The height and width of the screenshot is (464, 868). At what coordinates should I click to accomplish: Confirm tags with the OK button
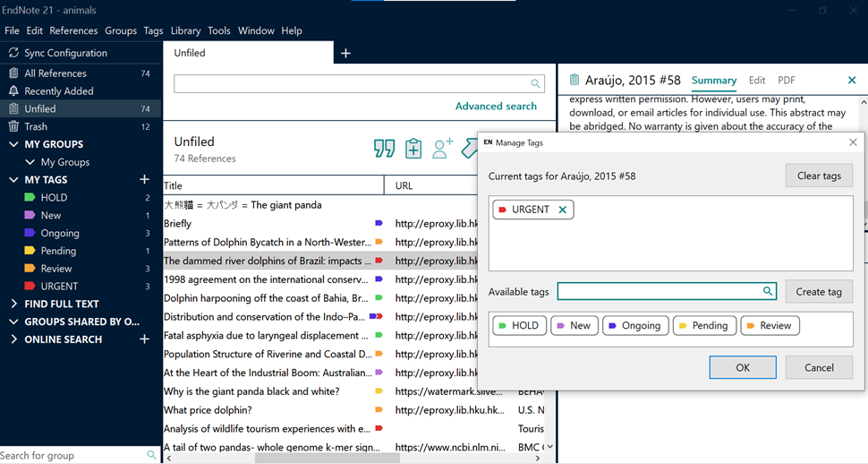[743, 367]
